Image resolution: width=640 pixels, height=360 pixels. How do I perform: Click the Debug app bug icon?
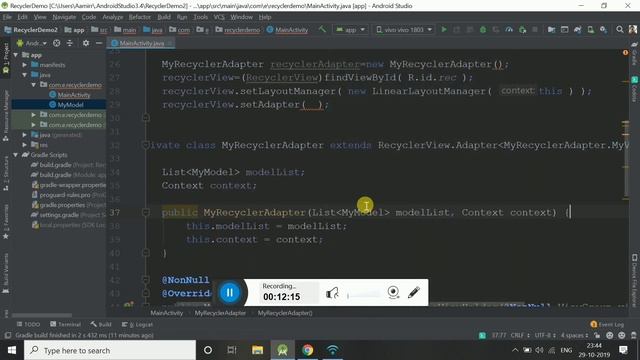(483, 30)
